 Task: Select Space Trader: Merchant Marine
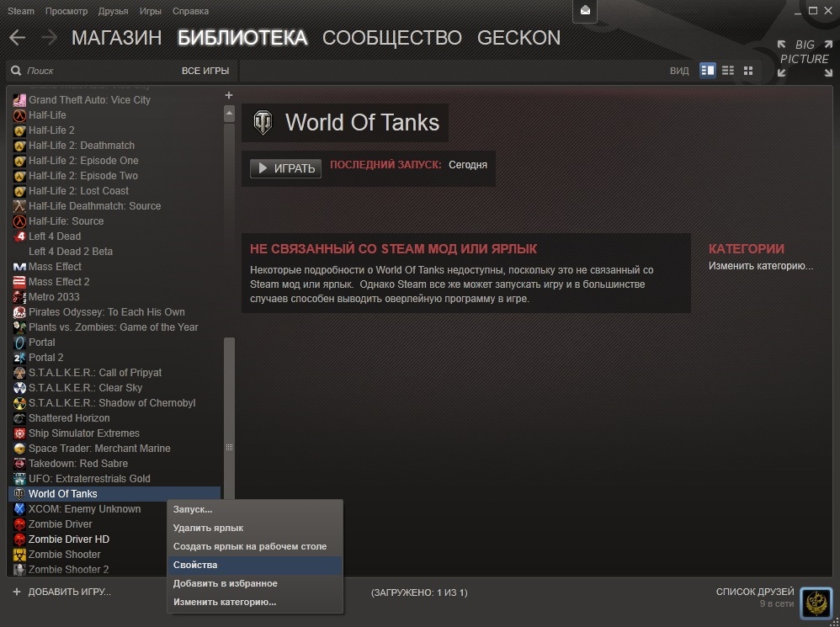pyautogui.click(x=115, y=449)
